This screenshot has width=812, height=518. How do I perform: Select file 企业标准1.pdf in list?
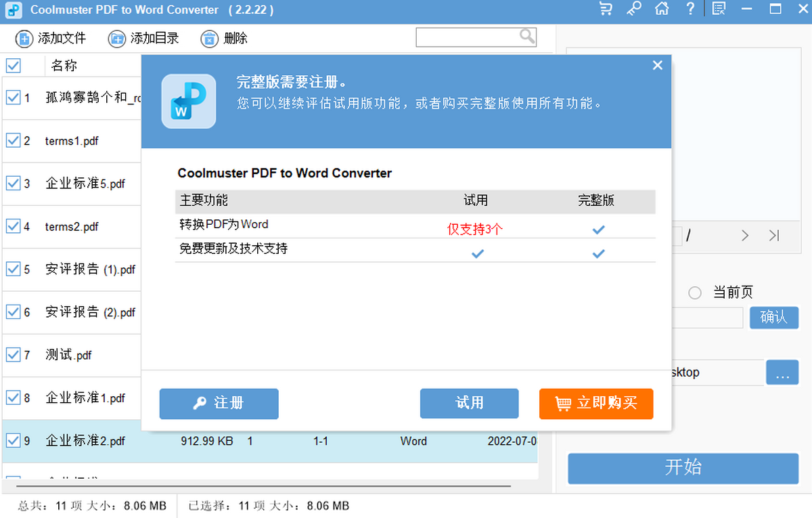85,398
